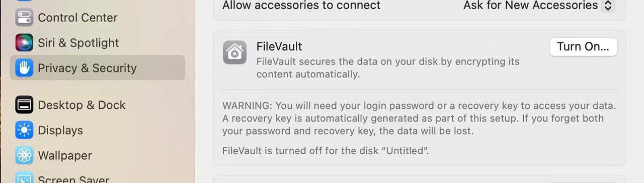
Task: Open the Ask for New Accessories dropdown
Action: click(x=539, y=6)
